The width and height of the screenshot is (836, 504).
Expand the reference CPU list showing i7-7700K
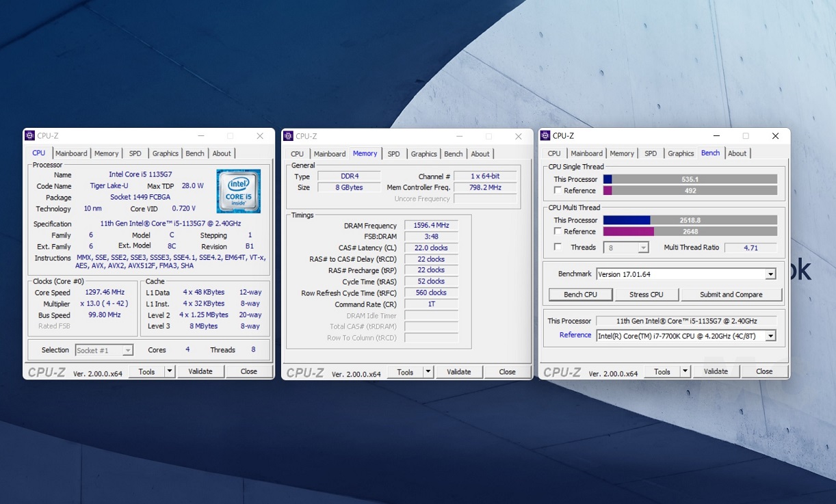coord(770,336)
